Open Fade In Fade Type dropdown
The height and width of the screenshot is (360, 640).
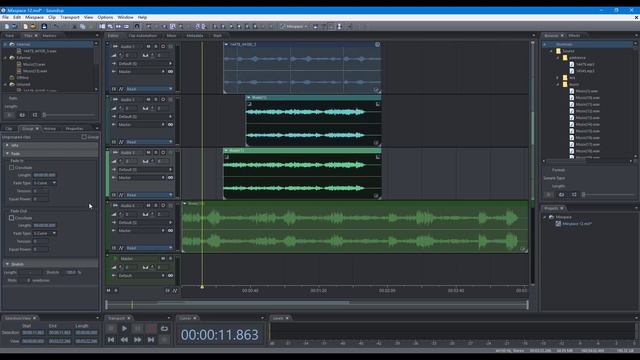[x=44, y=183]
